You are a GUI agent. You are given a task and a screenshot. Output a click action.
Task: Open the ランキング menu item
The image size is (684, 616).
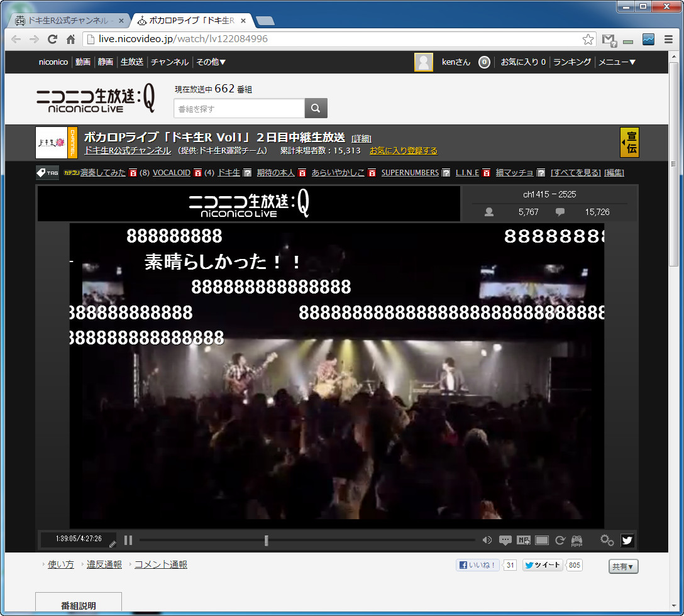coord(572,62)
